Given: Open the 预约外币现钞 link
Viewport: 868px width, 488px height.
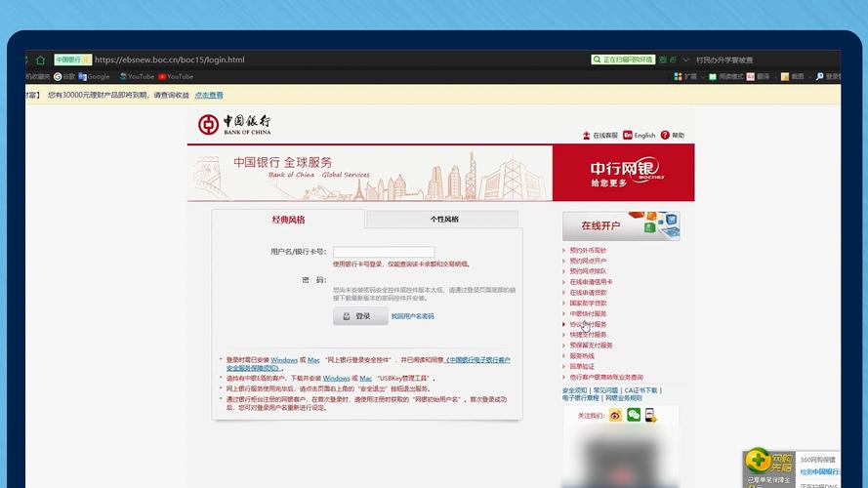Looking at the screenshot, I should (588, 251).
